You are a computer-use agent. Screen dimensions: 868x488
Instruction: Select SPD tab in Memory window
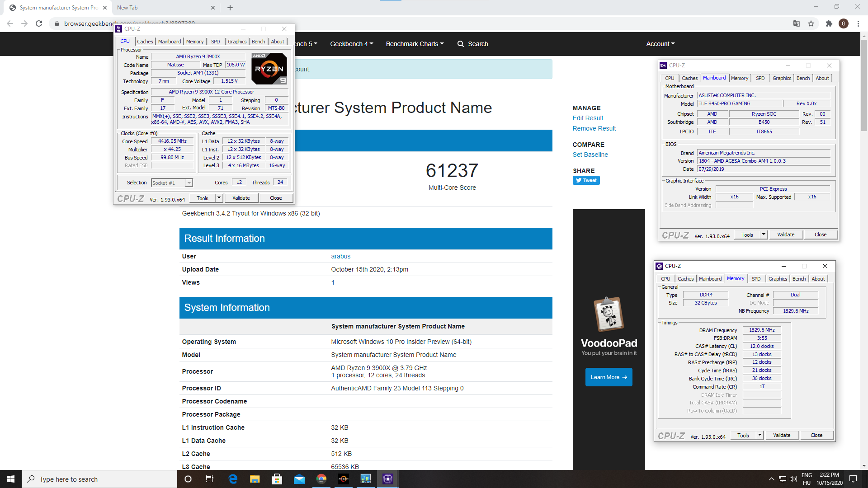tap(756, 279)
